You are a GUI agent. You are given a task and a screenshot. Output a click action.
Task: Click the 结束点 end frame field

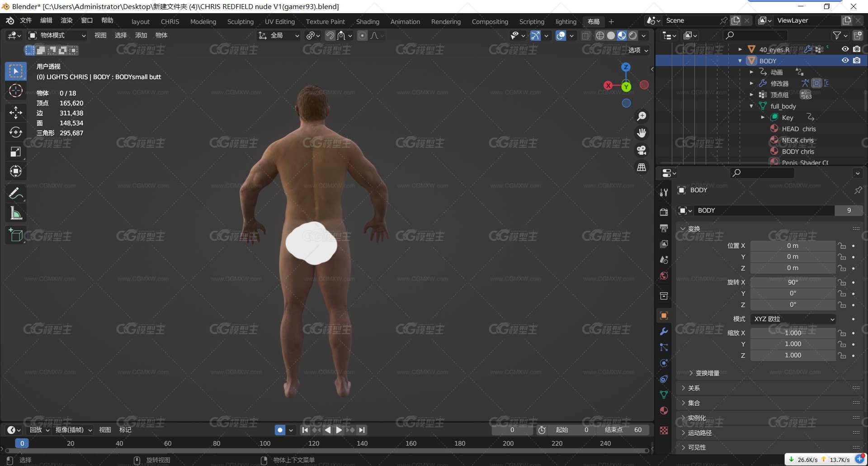coord(624,430)
